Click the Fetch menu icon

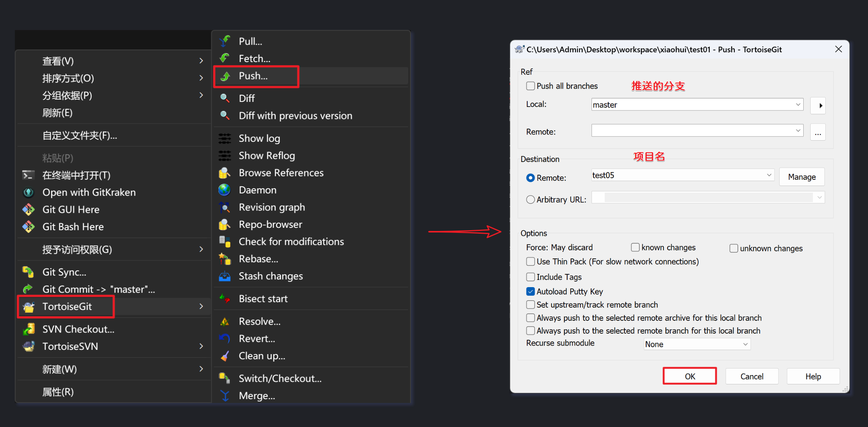(x=225, y=59)
